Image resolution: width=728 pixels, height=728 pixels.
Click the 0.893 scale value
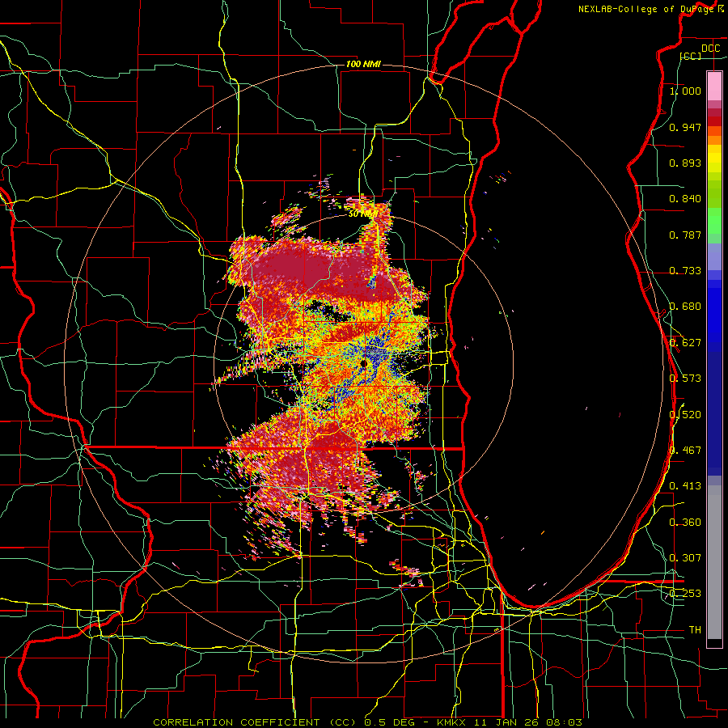(x=685, y=163)
